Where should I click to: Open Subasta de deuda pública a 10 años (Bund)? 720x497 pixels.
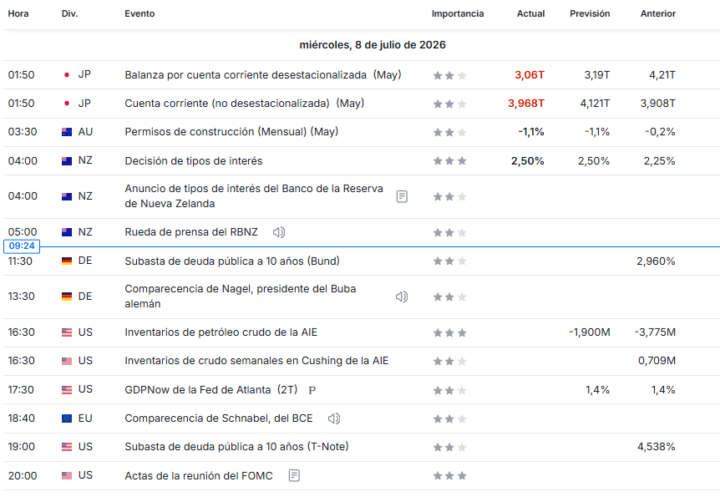(x=232, y=261)
